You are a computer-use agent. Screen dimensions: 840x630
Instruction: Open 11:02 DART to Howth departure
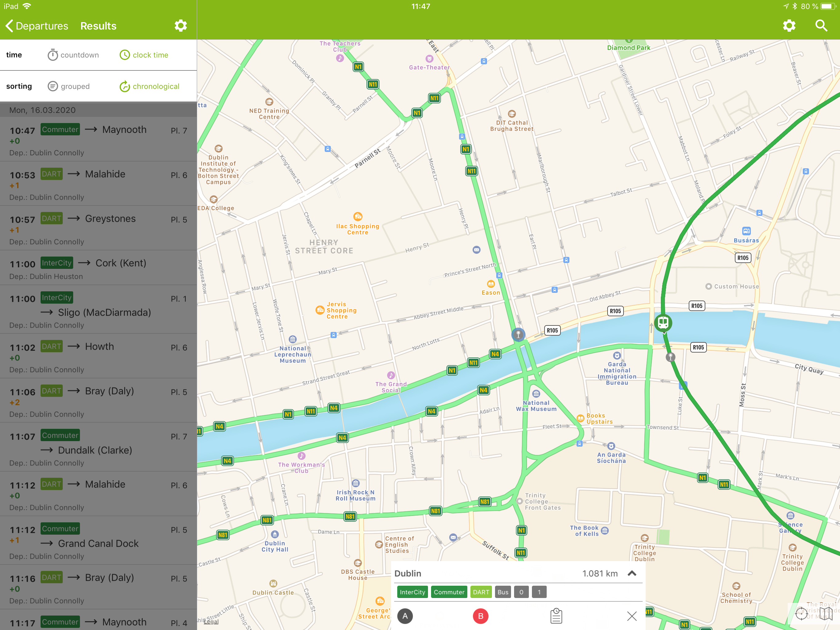(x=98, y=356)
